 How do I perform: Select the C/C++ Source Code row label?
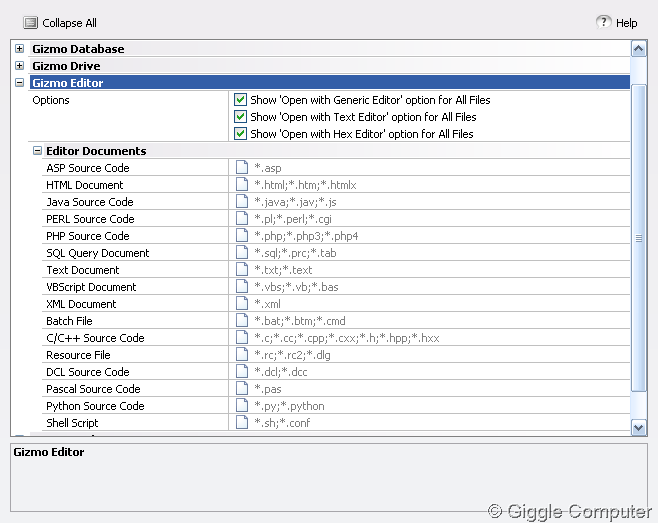tap(95, 338)
